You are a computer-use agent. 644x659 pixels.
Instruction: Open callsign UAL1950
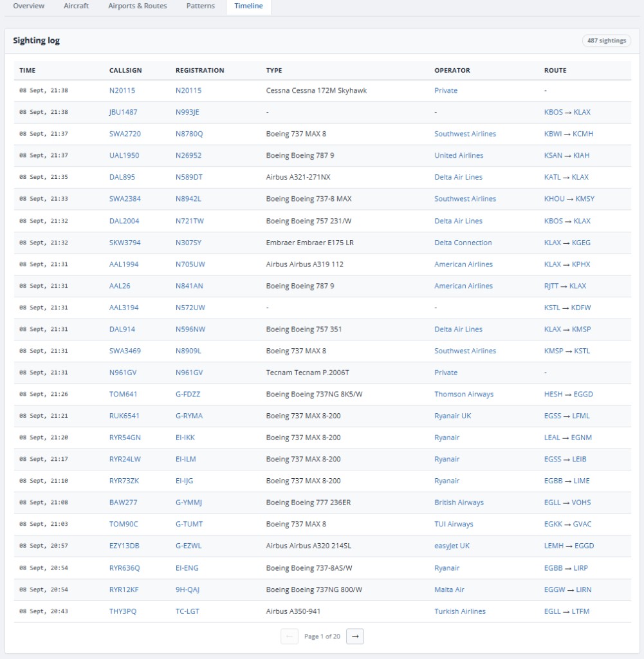124,156
